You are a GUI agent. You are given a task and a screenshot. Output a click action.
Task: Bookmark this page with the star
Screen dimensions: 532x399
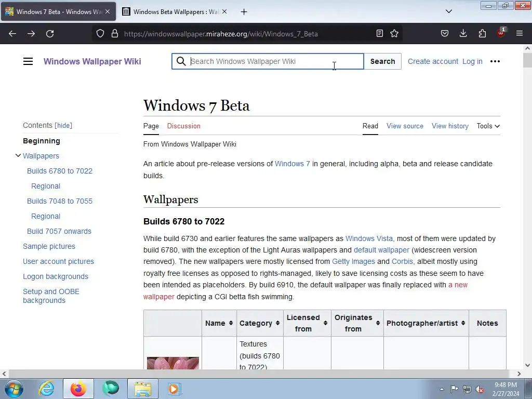(x=394, y=34)
